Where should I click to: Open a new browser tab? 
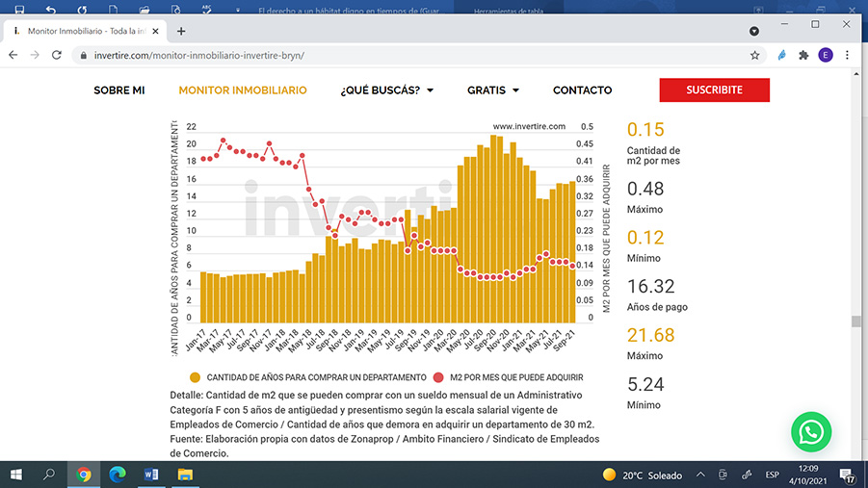[x=181, y=31]
